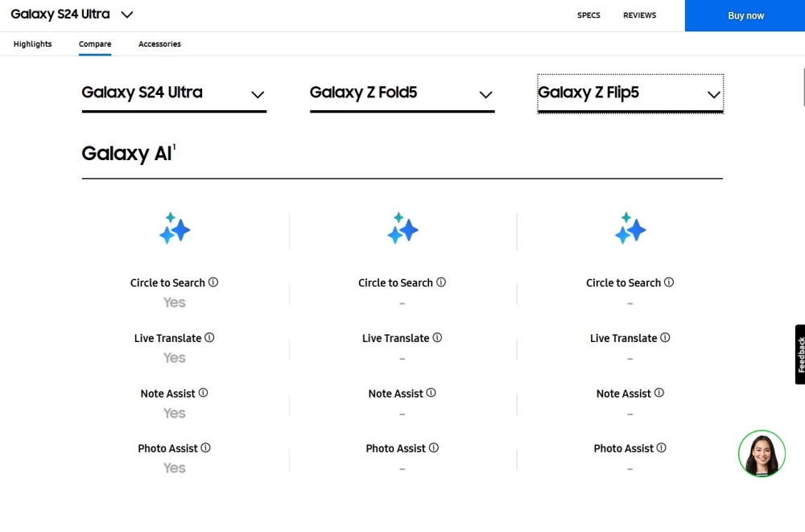Click the Buy now button

pyautogui.click(x=745, y=15)
